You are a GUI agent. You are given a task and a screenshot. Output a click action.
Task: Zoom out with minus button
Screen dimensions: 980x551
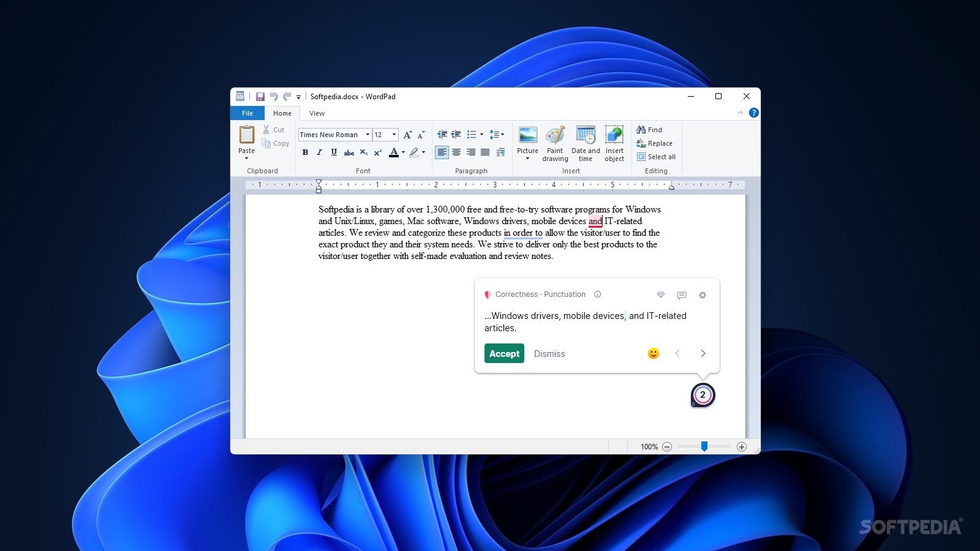pyautogui.click(x=667, y=447)
